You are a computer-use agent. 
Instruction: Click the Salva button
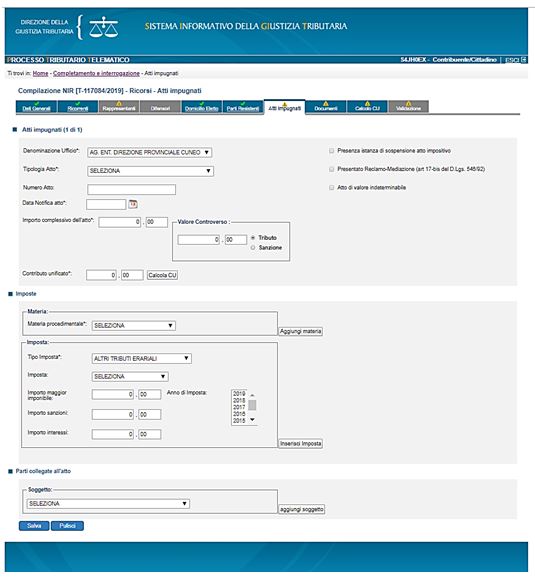tap(34, 526)
